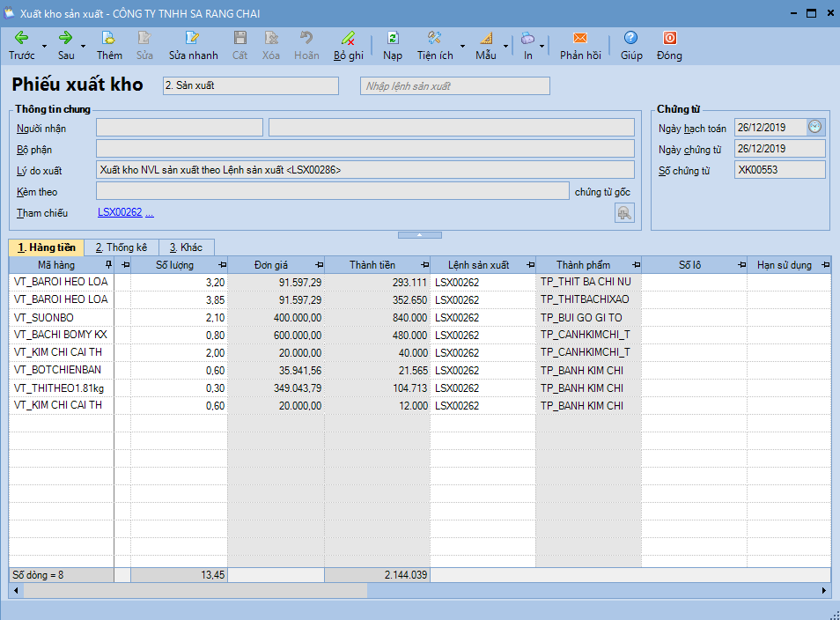The height and width of the screenshot is (620, 840).
Task: Toggle pin on Số lượng column header
Action: [222, 265]
